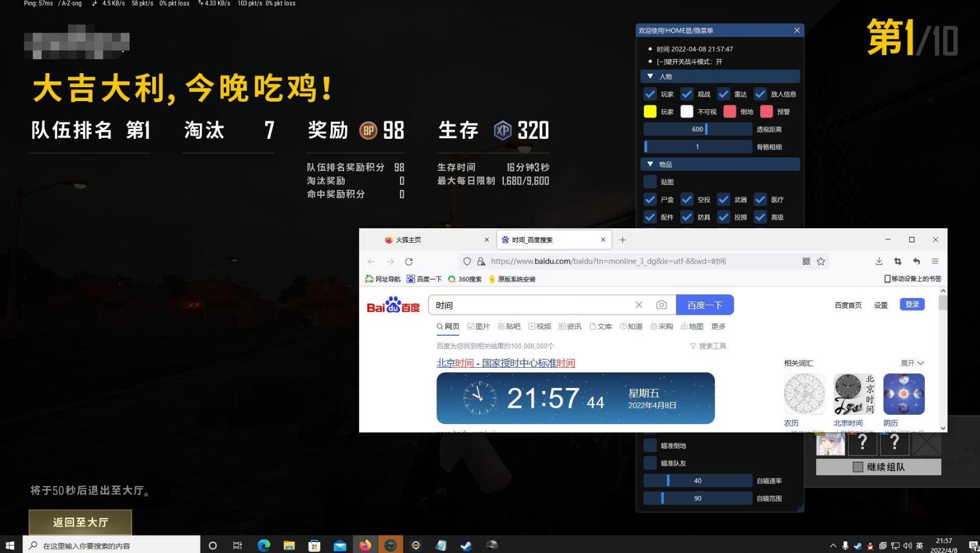This screenshot has width=980, height=553.
Task: Click the yellow 玩家 color swatch
Action: click(x=650, y=112)
